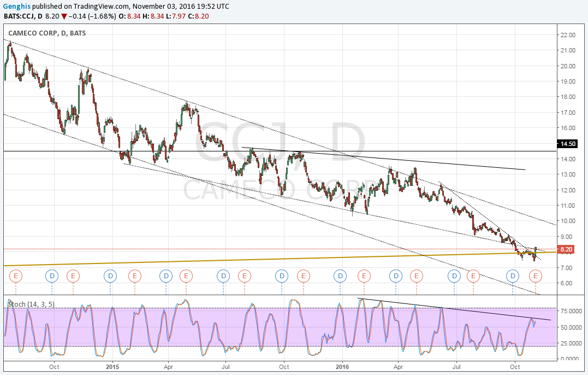The height and width of the screenshot is (375, 588).
Task: Click the 25.0000 Stoch axis label
Action: point(572,343)
